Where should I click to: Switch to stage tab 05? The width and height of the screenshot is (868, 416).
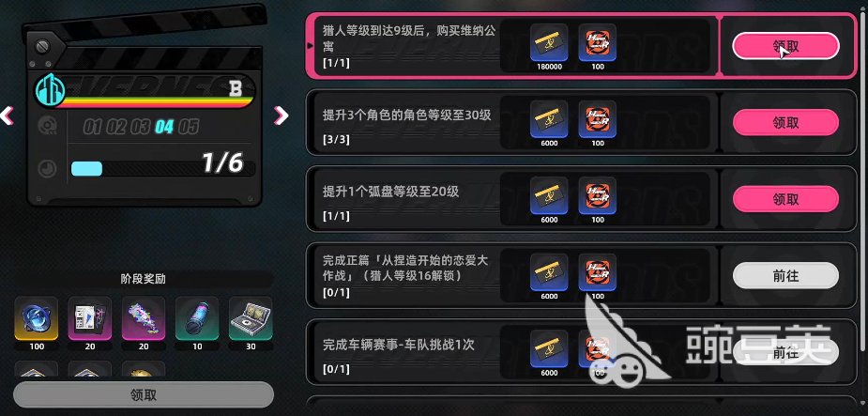[x=189, y=127]
